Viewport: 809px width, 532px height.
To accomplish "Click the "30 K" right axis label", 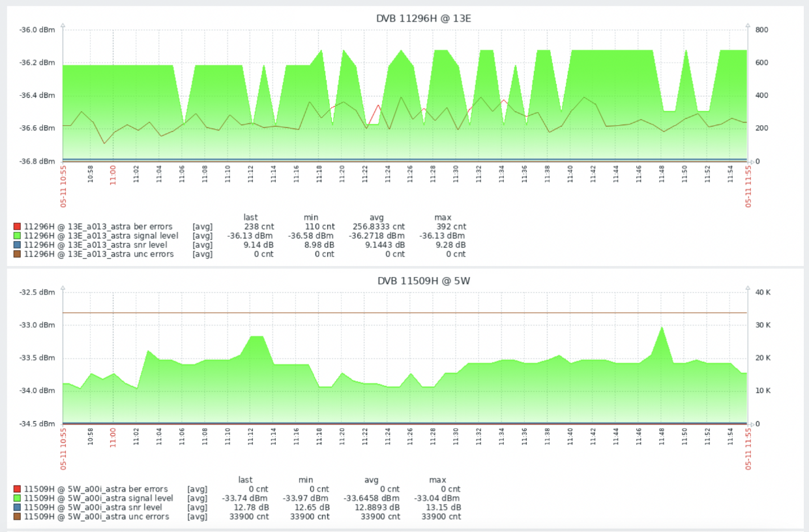I will coord(764,325).
